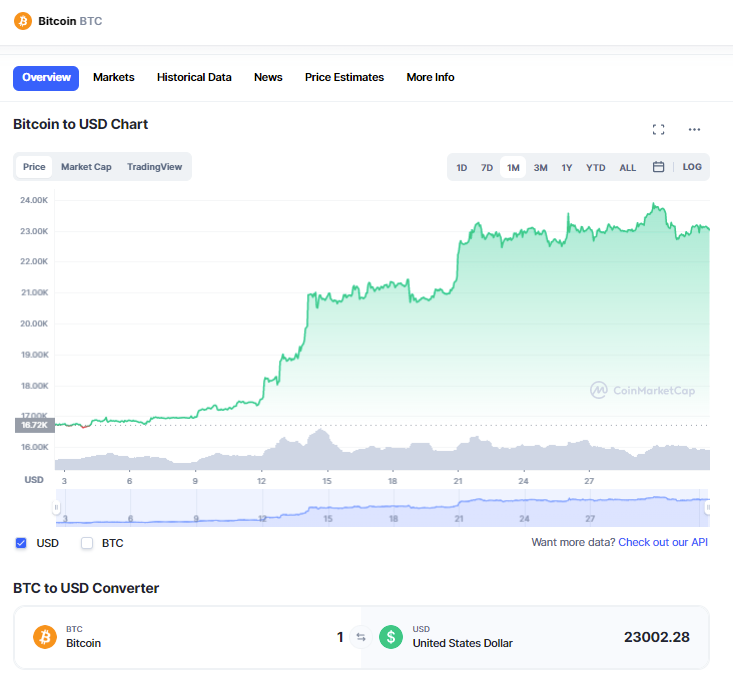733x679 pixels.
Task: Open the three-dot chart options menu
Action: 694,130
